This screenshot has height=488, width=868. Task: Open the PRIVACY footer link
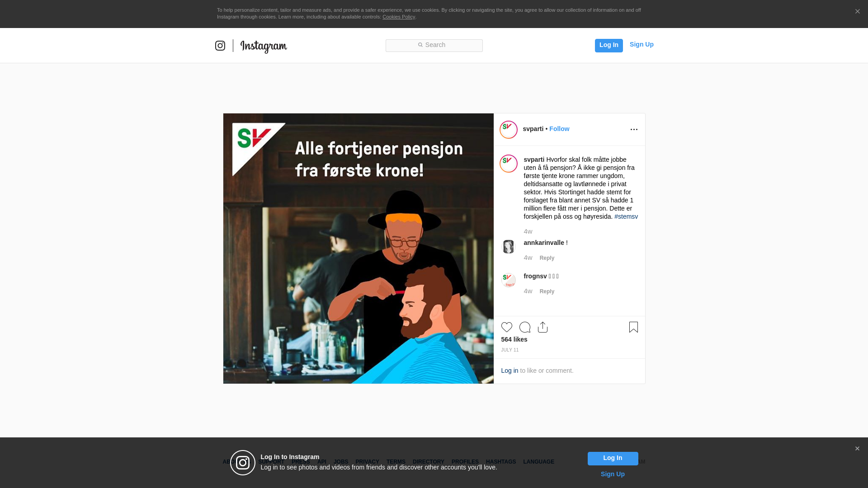[367, 462]
